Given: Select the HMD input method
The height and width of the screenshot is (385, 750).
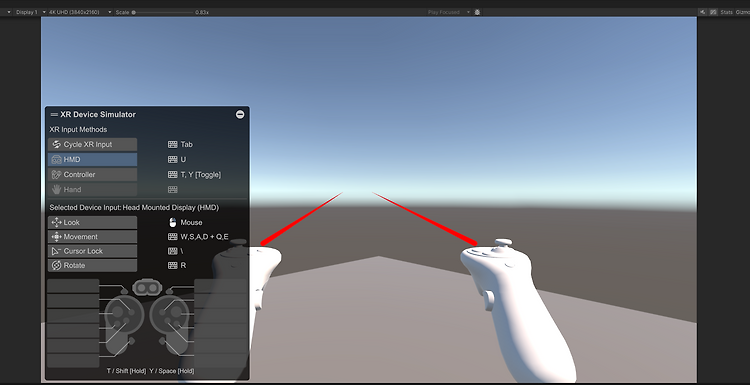Looking at the screenshot, I should (92, 159).
